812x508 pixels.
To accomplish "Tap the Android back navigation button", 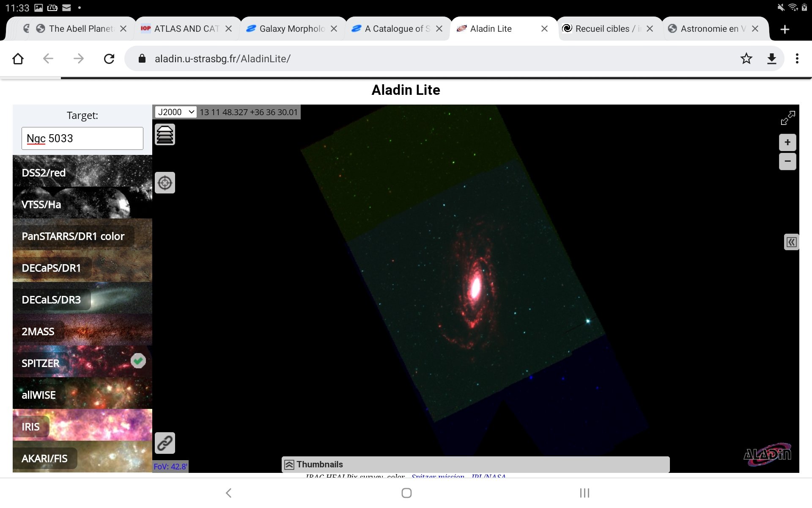I will (x=229, y=493).
